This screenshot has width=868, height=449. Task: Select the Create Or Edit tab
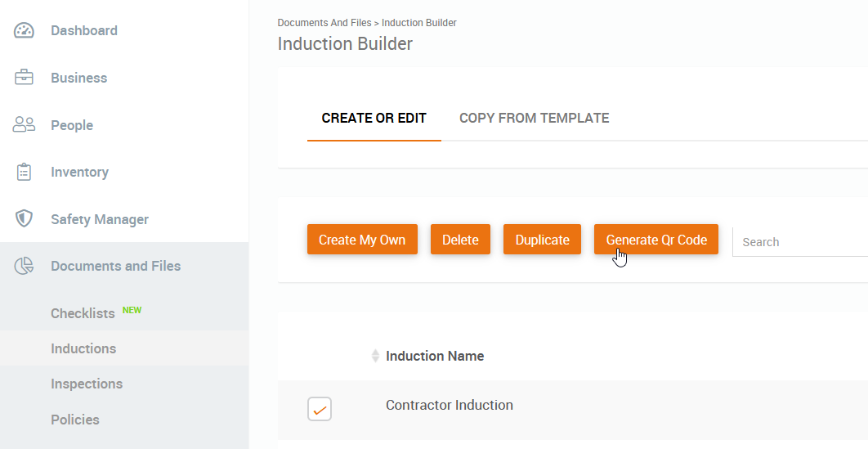coord(374,118)
